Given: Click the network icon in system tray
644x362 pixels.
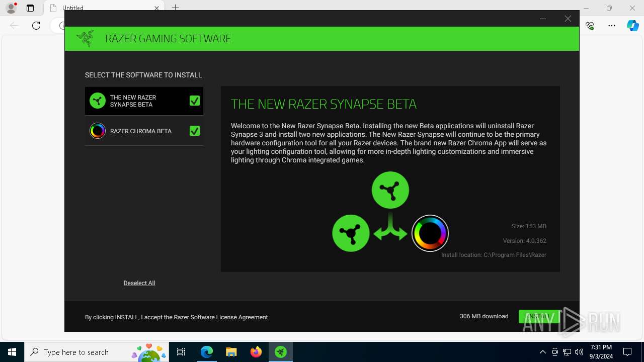Looking at the screenshot, I should point(567,352).
